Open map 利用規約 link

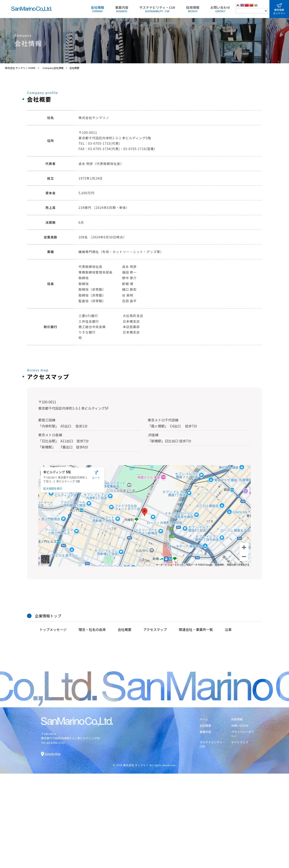219,565
